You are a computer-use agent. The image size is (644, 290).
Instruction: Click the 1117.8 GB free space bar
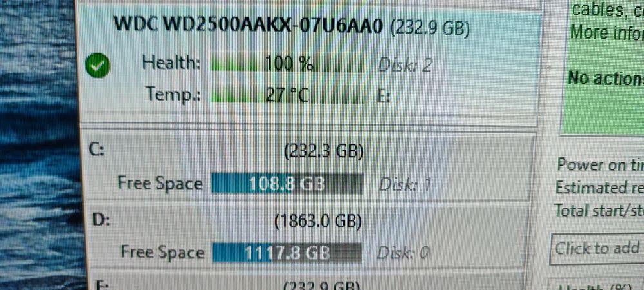pyautogui.click(x=287, y=252)
